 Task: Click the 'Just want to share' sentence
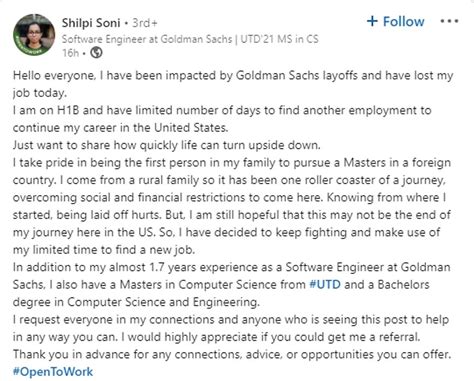[x=167, y=145]
